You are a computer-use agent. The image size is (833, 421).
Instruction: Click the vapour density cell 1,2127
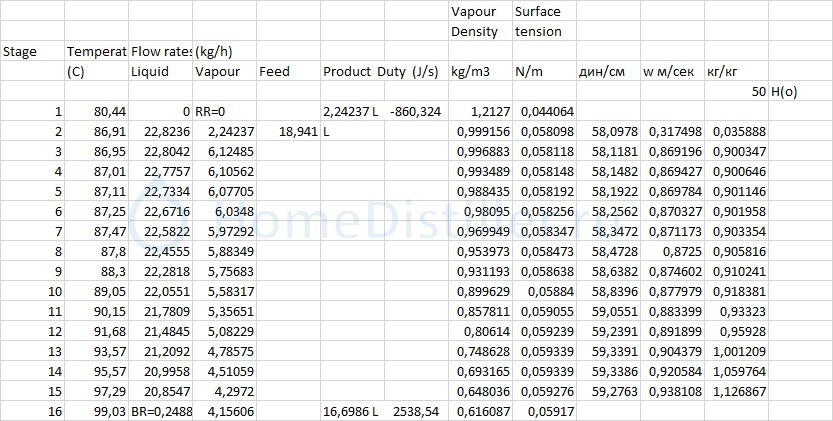(x=484, y=111)
